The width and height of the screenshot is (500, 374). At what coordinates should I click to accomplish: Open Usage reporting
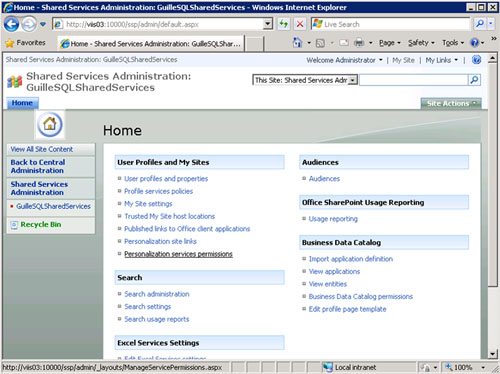tap(333, 219)
